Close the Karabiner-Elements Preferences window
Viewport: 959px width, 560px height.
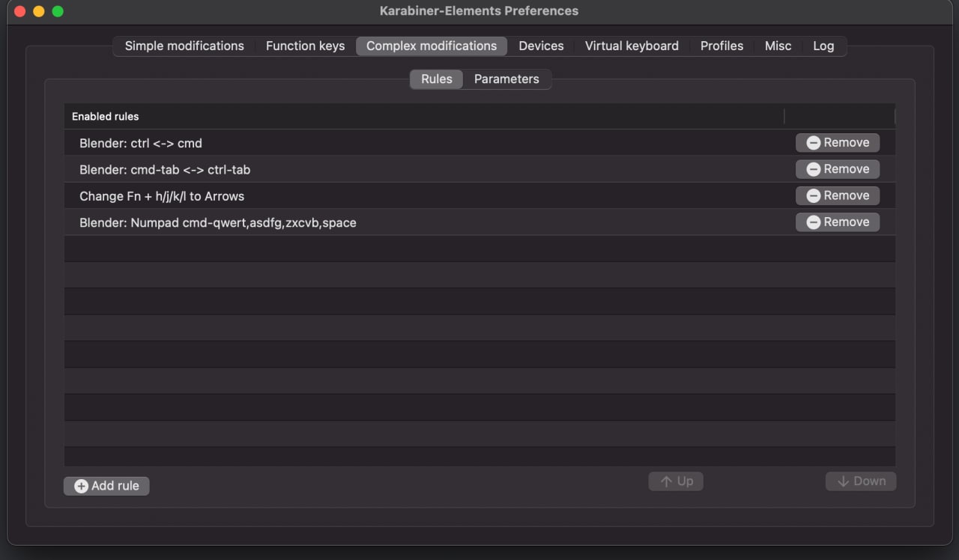point(20,11)
